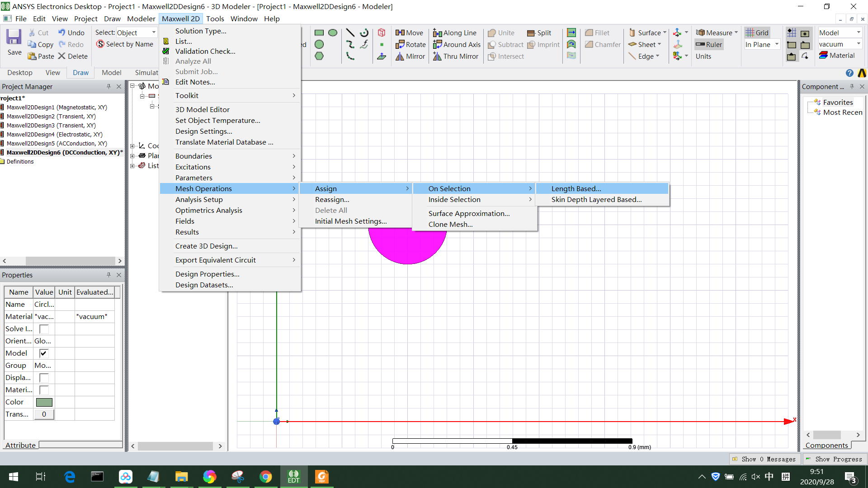Select the Move tool
868x488 pixels.
click(409, 33)
